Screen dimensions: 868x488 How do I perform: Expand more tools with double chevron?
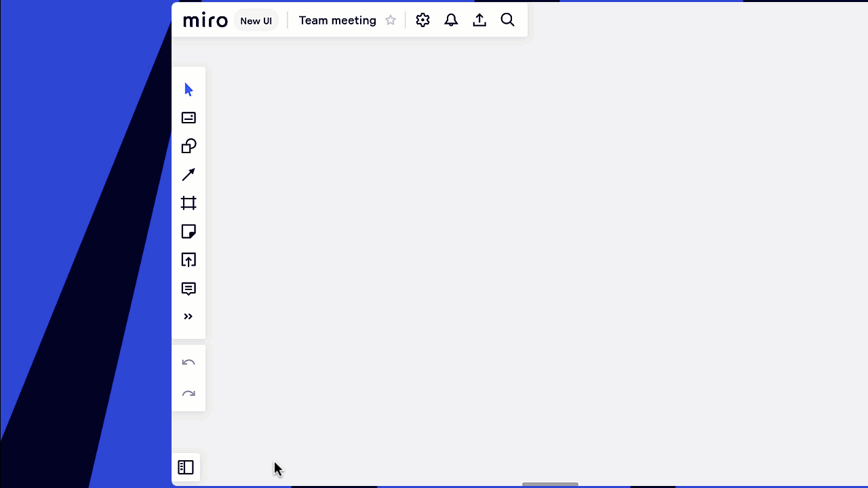pos(189,317)
